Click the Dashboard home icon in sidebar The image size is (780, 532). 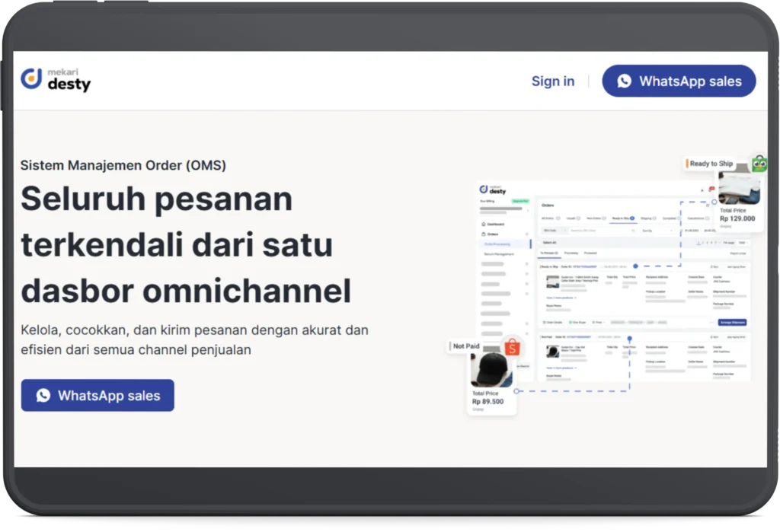[484, 225]
